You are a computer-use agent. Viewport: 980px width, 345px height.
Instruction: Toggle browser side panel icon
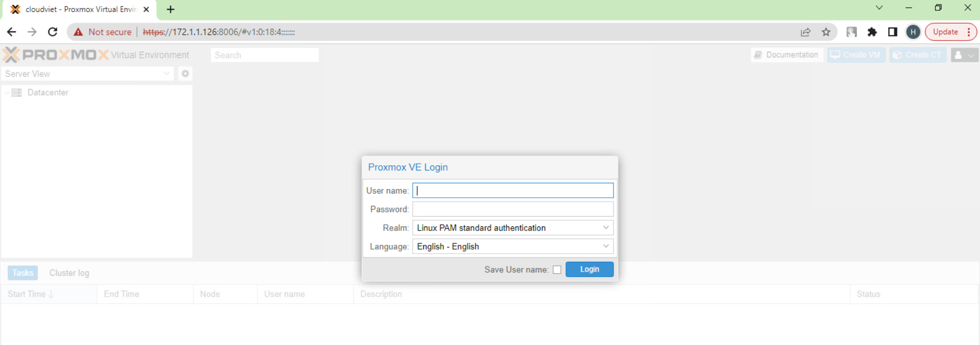(892, 32)
